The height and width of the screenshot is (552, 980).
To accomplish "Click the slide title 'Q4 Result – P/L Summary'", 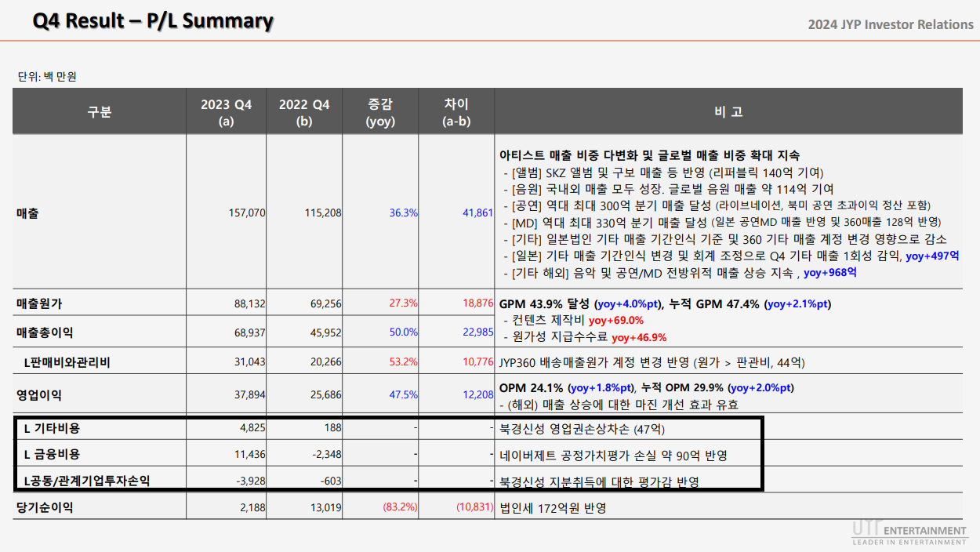I will coord(153,20).
